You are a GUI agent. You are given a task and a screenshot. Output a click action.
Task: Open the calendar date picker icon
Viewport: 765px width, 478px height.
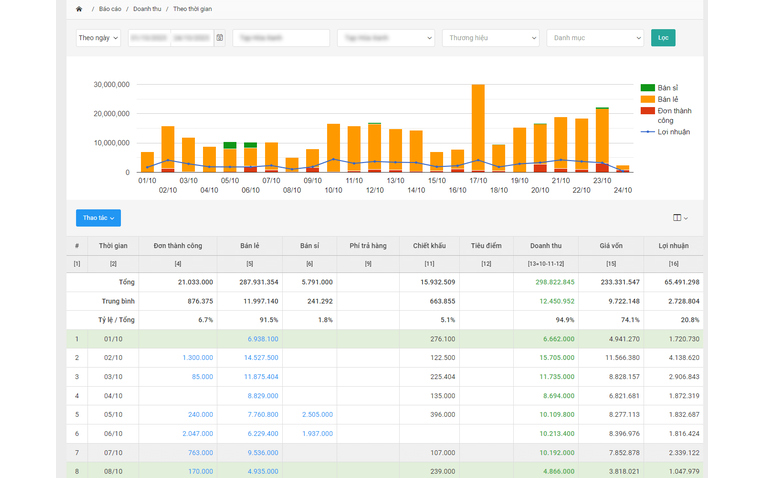(x=220, y=38)
